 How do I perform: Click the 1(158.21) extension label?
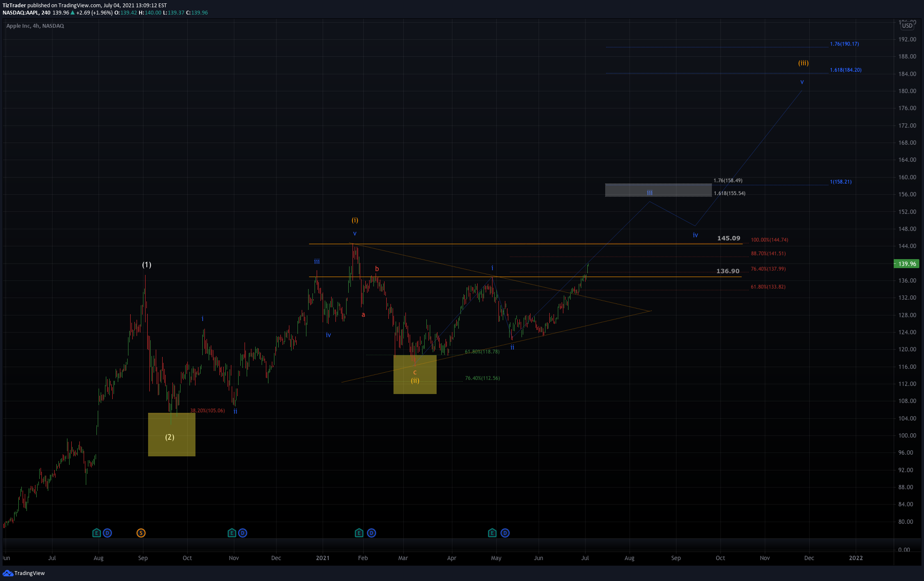840,181
